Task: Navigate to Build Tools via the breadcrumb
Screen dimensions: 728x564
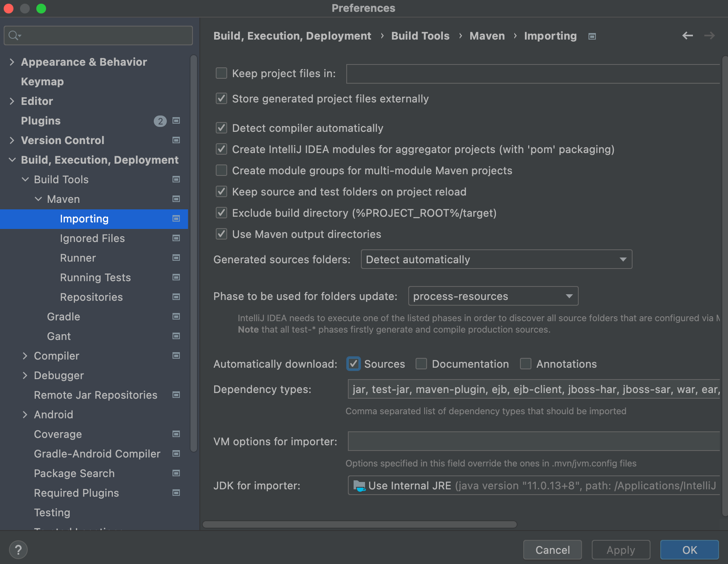Action: (420, 36)
